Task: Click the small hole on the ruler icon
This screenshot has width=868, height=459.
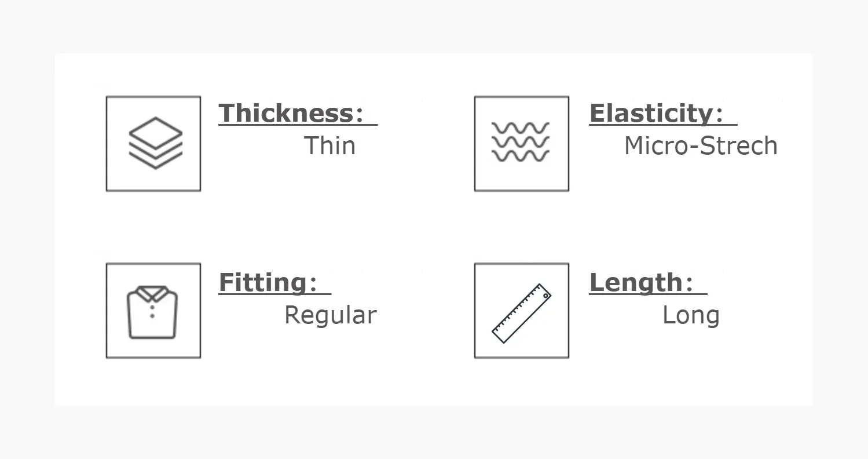Action: (545, 296)
